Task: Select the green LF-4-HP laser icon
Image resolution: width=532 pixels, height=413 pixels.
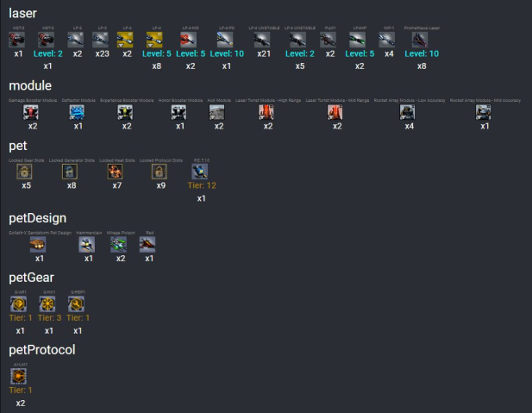Action: coord(358,40)
